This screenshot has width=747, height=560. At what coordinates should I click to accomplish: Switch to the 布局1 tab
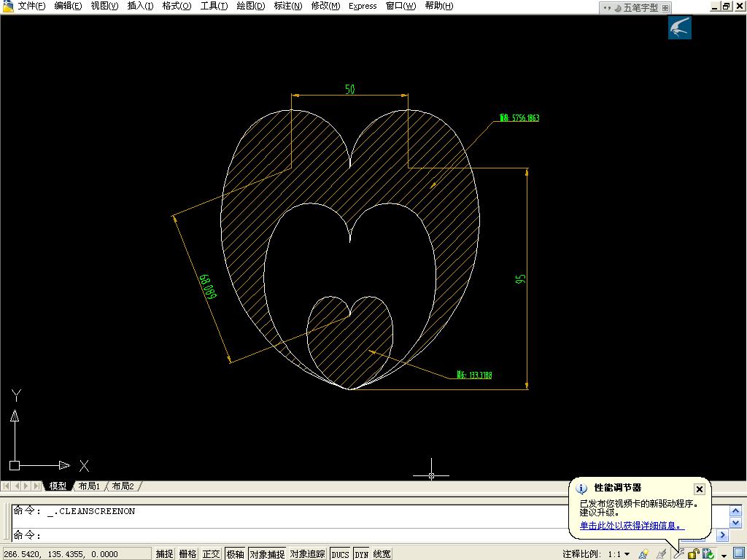click(x=89, y=486)
